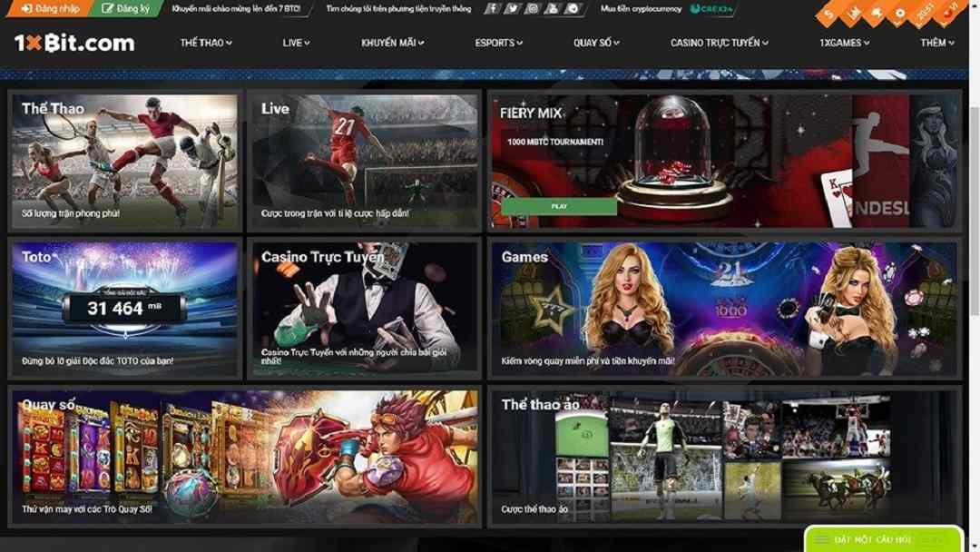Open the Thể Thao sports tile
This screenshot has width=980, height=552.
point(125,162)
